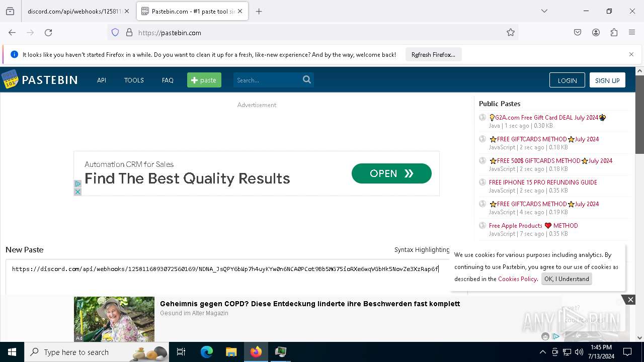Click Windows taskbar search box
Viewport: 644px width, 362px height.
[96, 352]
